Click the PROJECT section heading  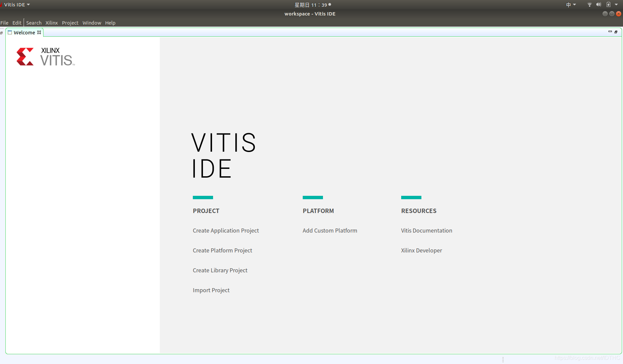click(206, 211)
